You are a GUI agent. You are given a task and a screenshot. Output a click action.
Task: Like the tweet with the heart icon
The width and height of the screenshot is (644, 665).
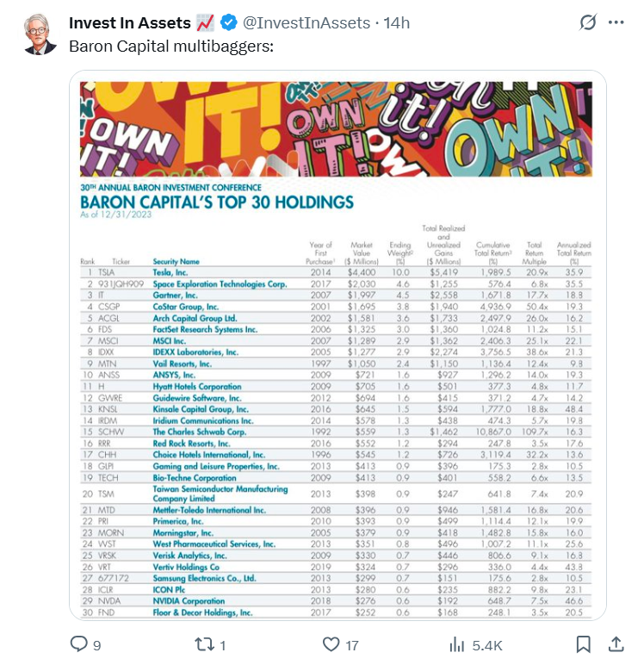click(x=331, y=644)
